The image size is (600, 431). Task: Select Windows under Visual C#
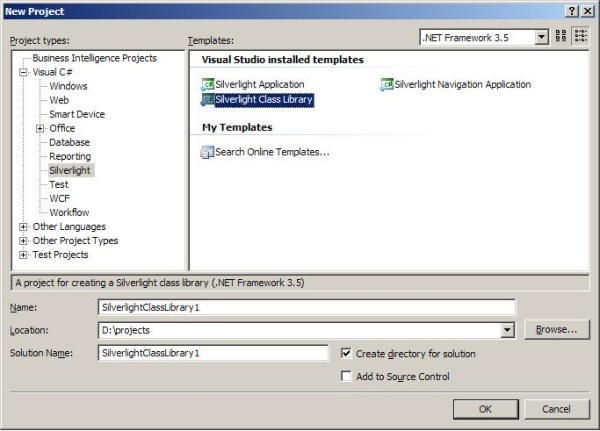68,86
